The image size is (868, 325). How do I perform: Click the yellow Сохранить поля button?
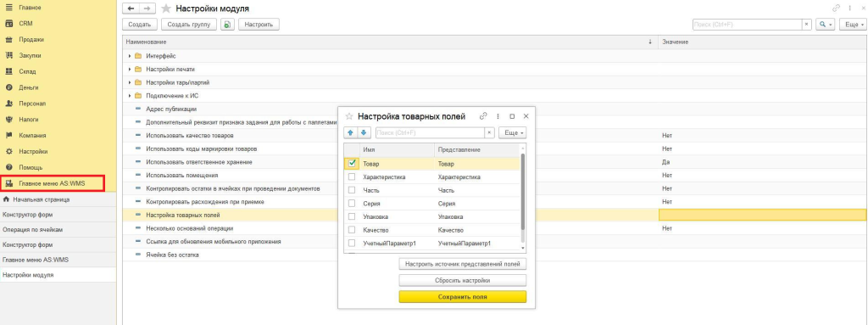coord(462,297)
